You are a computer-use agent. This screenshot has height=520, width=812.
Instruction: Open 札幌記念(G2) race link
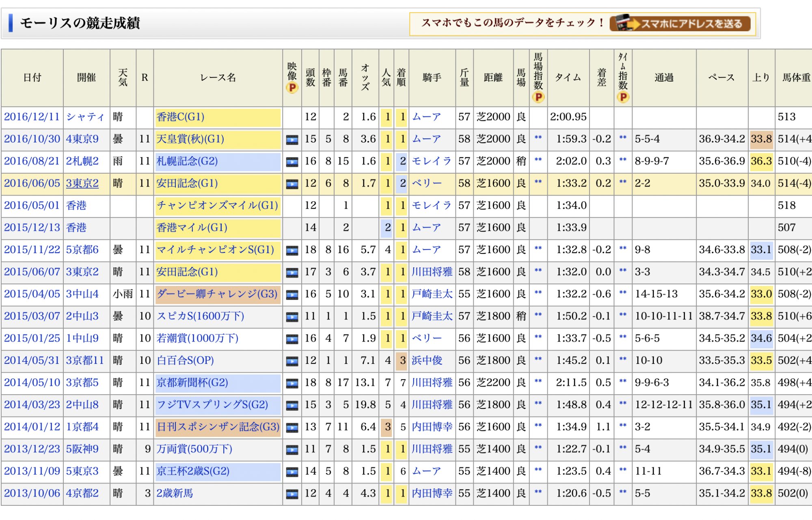click(x=187, y=161)
